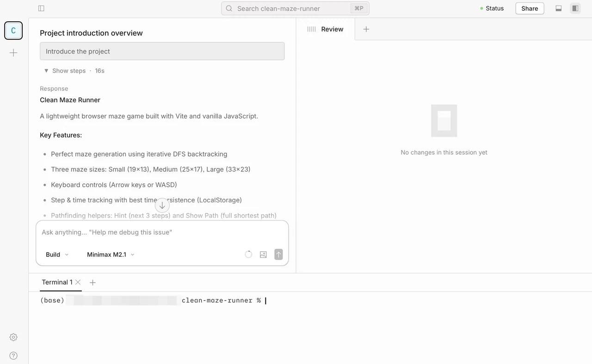Image resolution: width=592 pixels, height=364 pixels.
Task: Click the scroll-to-bottom arrow button
Action: pos(162,206)
